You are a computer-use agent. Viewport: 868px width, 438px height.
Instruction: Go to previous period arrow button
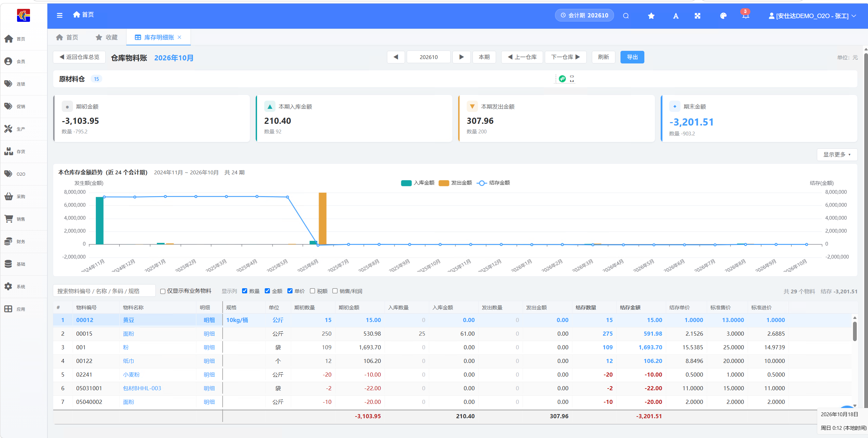click(x=396, y=57)
